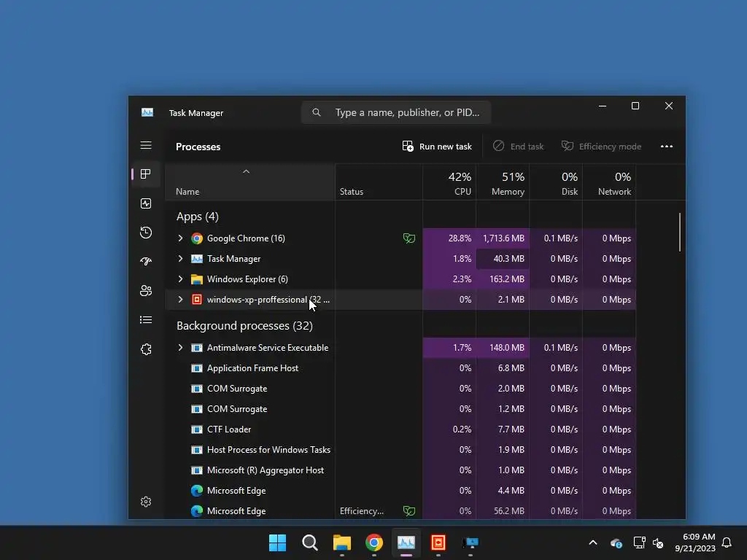Open the App history sidebar icon
The image size is (747, 560).
pos(146,233)
